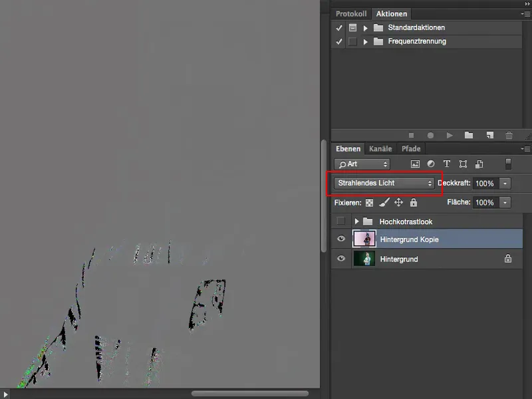The image size is (532, 399).
Task: Collapse panels with double-arrow icon
Action: coord(527,3)
